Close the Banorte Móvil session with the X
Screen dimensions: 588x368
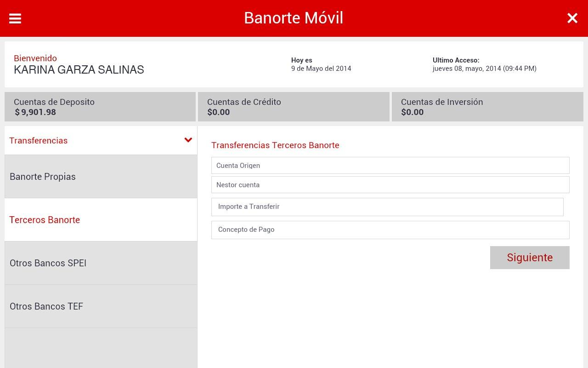coord(572,18)
